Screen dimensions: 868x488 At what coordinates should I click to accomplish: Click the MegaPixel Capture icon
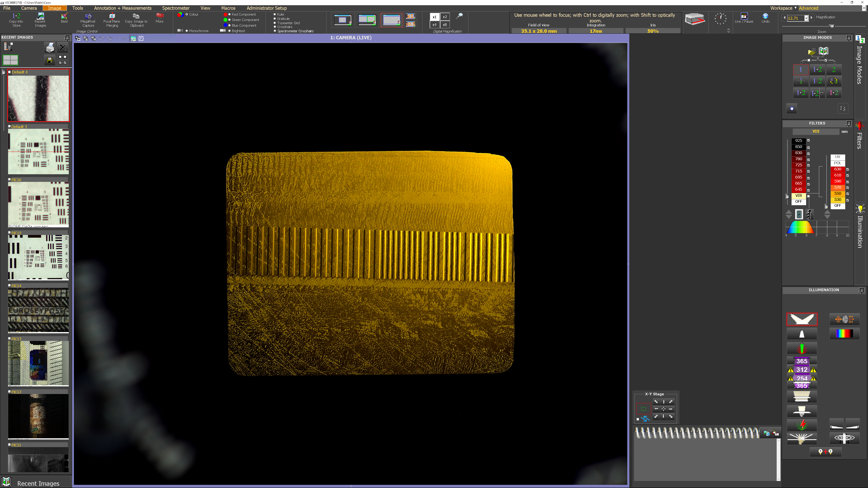(88, 16)
